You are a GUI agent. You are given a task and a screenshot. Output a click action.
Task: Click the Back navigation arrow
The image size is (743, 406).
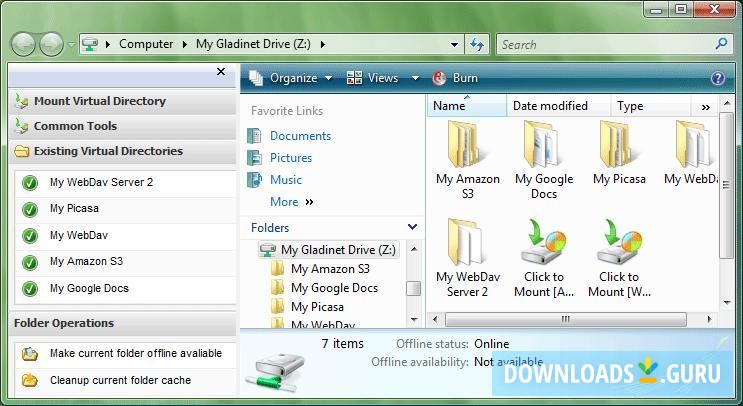point(23,45)
